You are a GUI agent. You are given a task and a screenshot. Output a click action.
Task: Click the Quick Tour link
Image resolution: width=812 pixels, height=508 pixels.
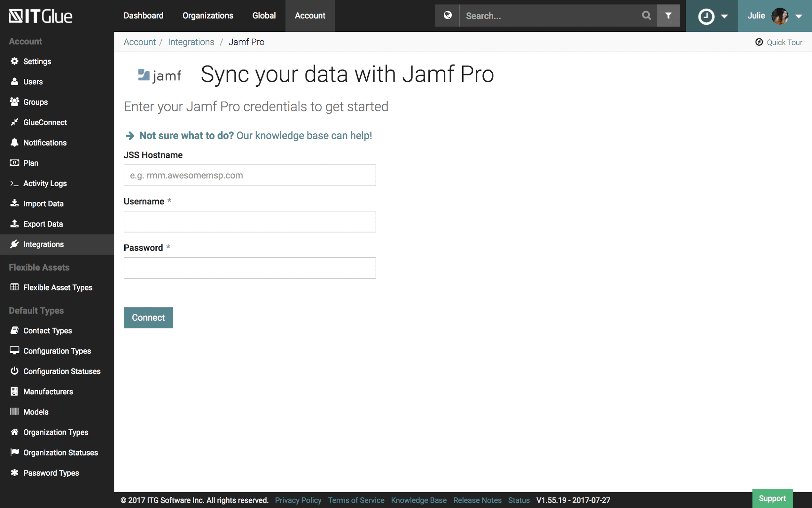tap(784, 42)
